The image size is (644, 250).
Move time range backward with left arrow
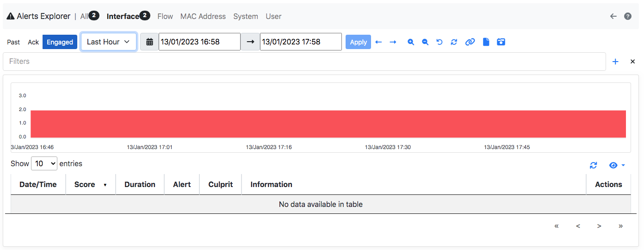click(378, 42)
